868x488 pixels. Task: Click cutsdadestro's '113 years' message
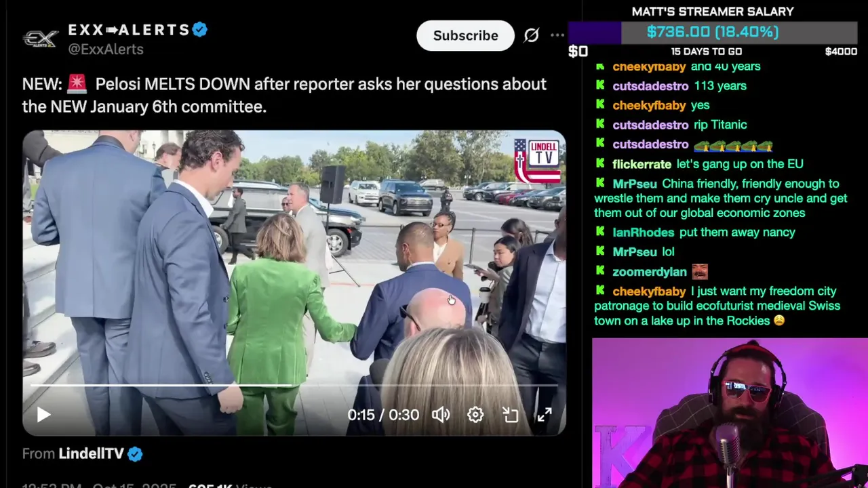point(720,86)
